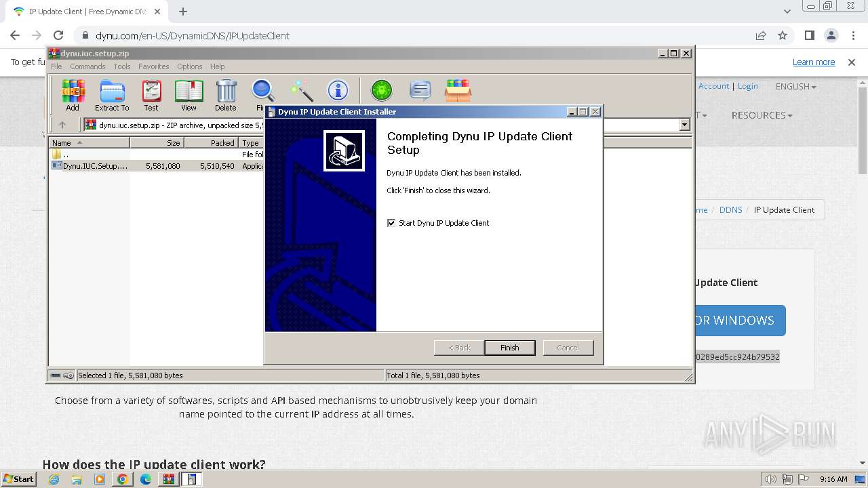Open DDNS breadcrumb link

point(731,209)
